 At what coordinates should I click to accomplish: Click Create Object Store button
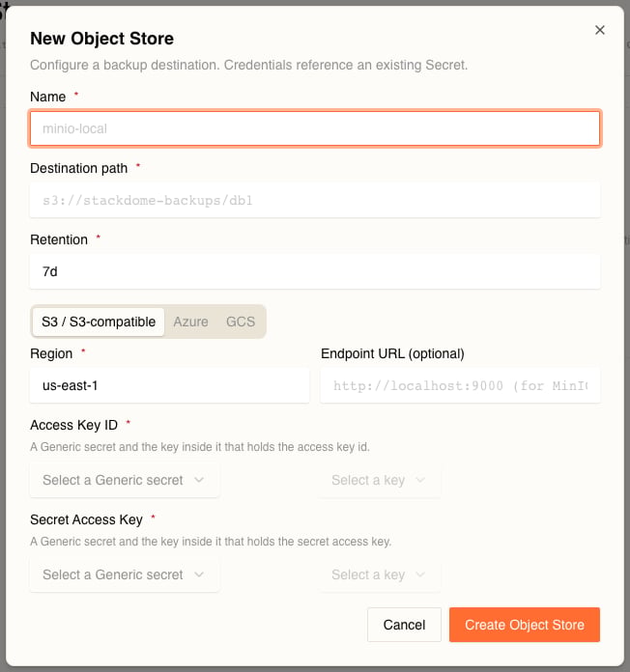tap(525, 625)
